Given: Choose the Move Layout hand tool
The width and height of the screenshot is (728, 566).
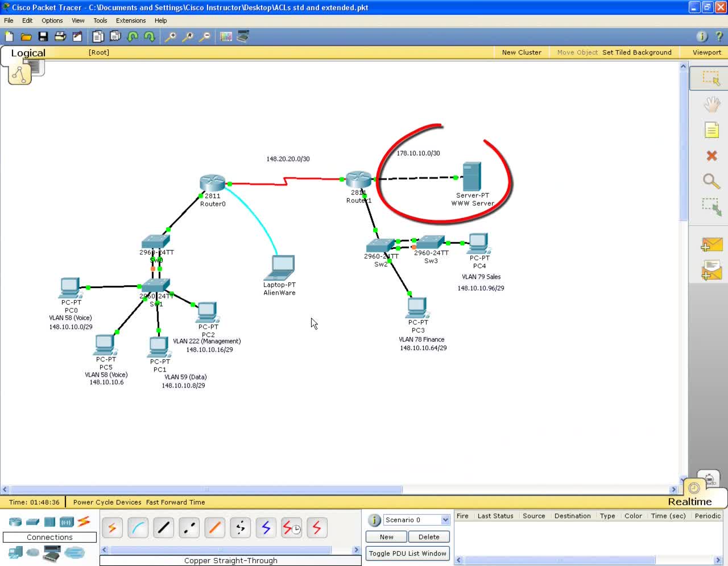Looking at the screenshot, I should (712, 104).
